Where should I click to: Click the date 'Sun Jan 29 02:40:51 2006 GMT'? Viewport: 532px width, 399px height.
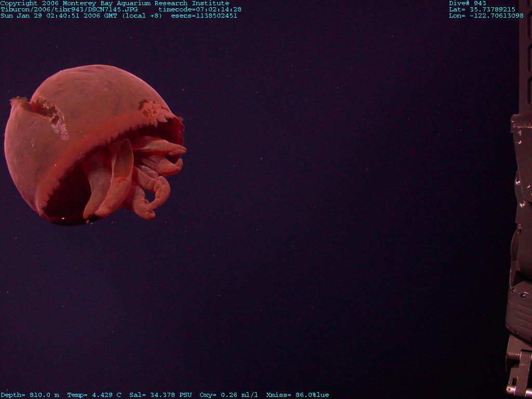[60, 16]
